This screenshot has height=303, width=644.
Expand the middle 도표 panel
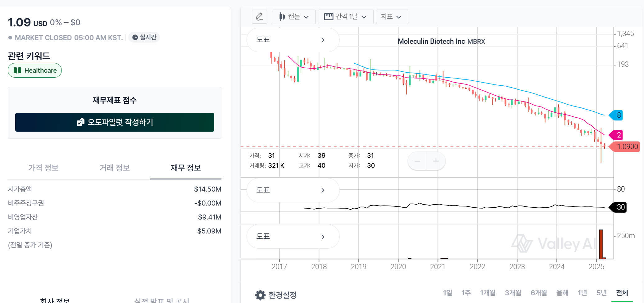pos(293,190)
